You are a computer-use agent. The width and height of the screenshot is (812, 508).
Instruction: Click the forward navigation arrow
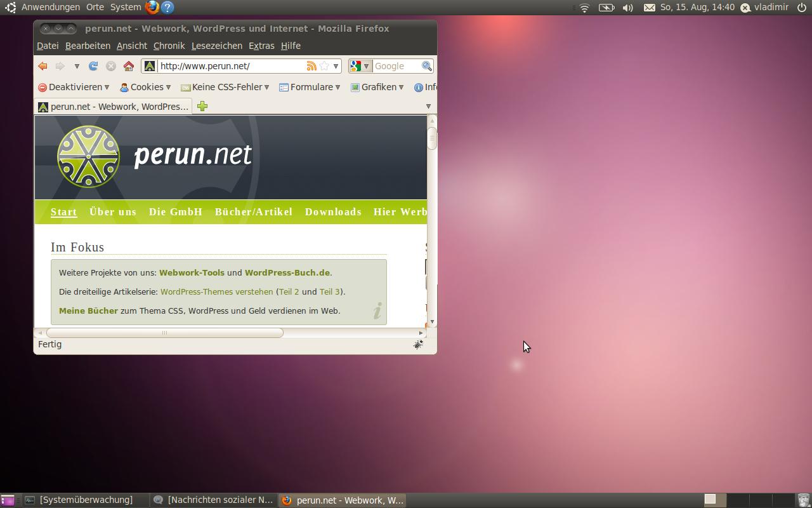(60, 66)
